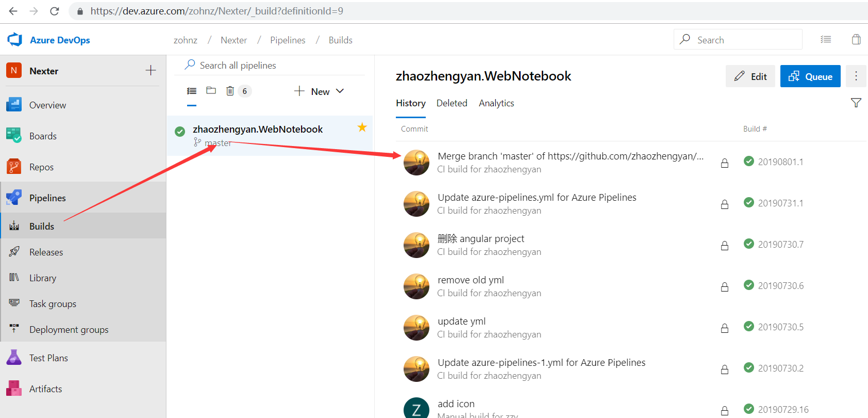Click the Search all pipelines field
868x418 pixels.
(x=274, y=65)
